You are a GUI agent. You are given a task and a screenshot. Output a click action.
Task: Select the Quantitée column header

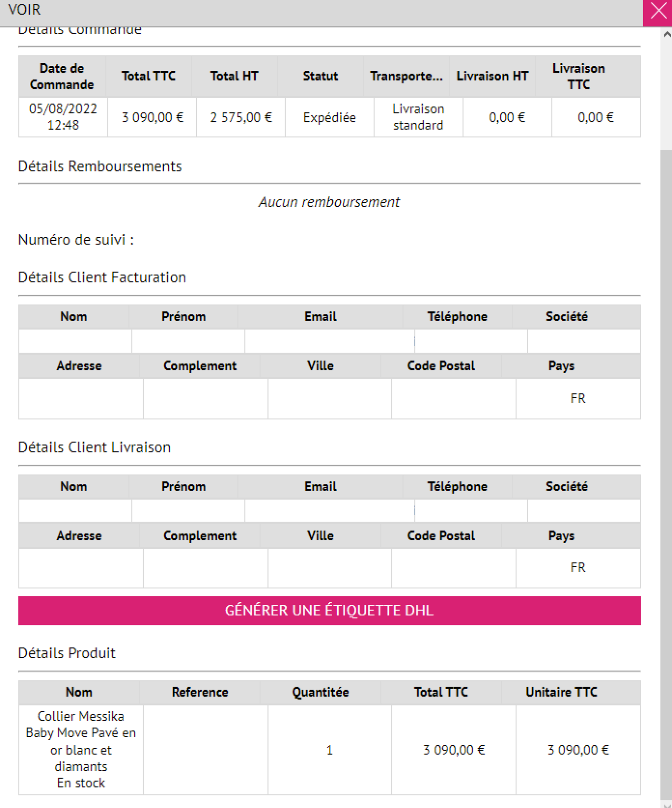tap(320, 692)
